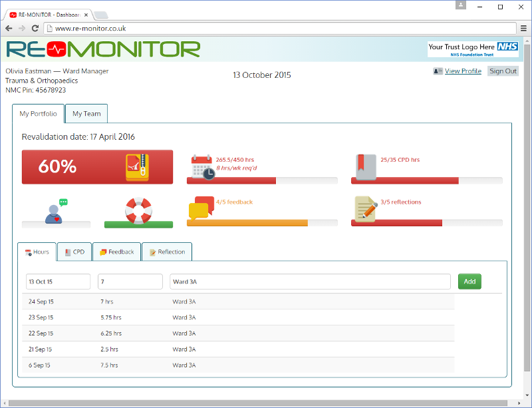The height and width of the screenshot is (408, 532).
Task: Click the browser address bar
Action: click(280, 29)
